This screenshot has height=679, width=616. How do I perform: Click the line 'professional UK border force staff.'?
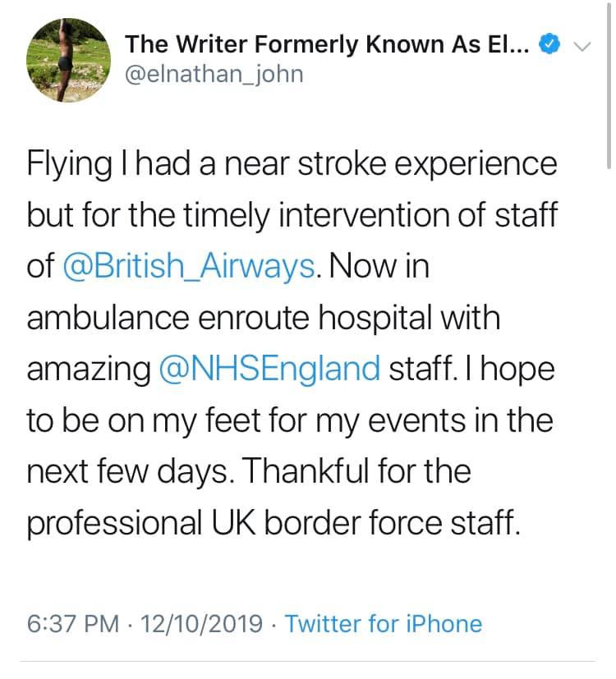(x=274, y=522)
